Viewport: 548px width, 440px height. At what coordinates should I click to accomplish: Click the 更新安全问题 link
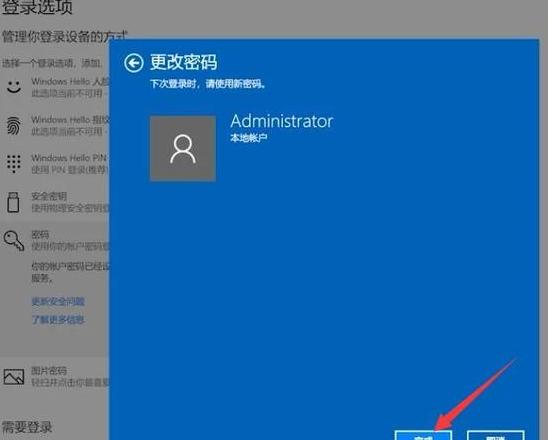(58, 301)
